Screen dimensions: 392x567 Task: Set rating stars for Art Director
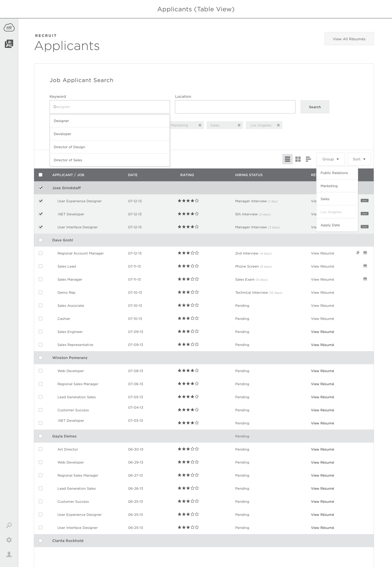188,449
